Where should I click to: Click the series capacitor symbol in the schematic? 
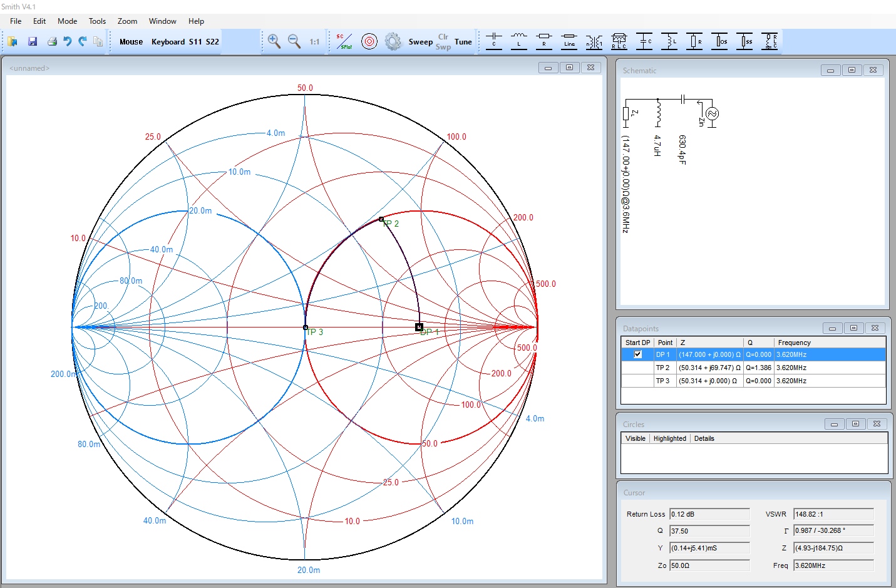[x=683, y=99]
